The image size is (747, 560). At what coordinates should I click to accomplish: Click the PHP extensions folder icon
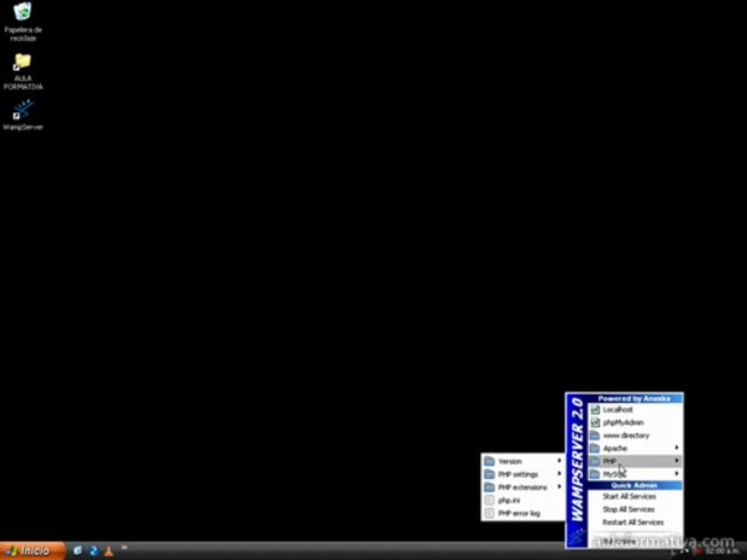[x=489, y=487]
